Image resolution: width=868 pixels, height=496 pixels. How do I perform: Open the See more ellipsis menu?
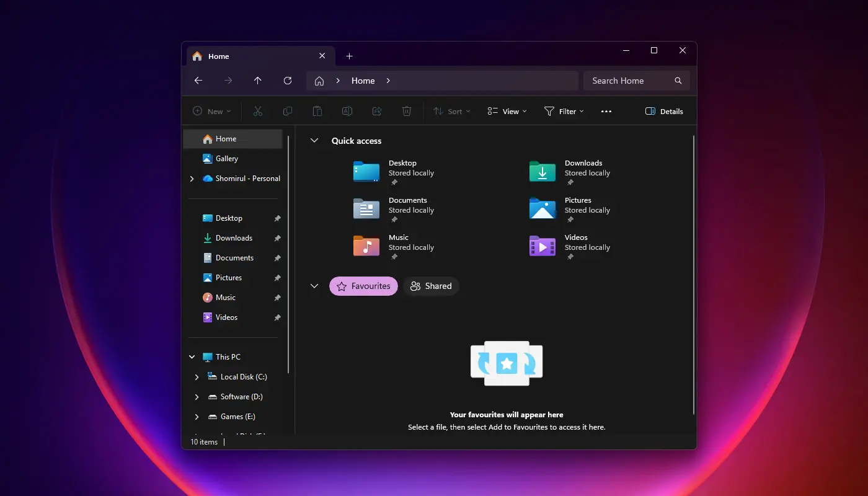point(606,111)
